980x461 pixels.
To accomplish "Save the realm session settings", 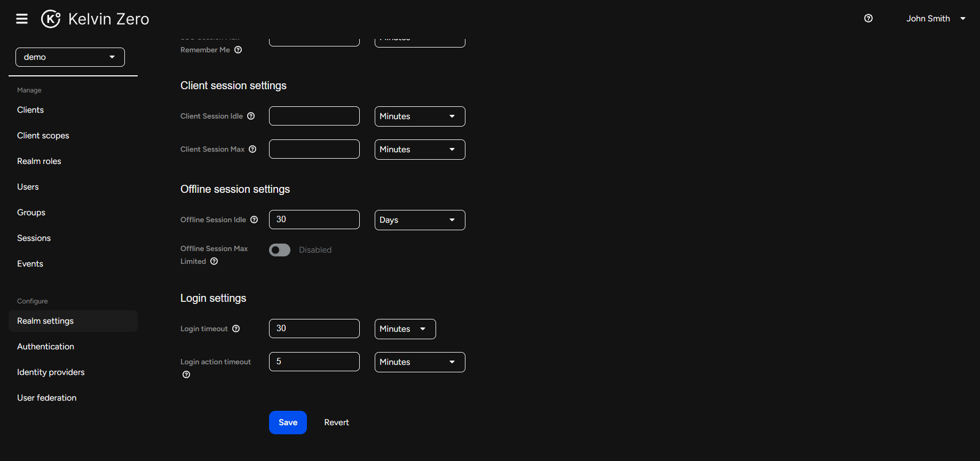I will point(288,423).
